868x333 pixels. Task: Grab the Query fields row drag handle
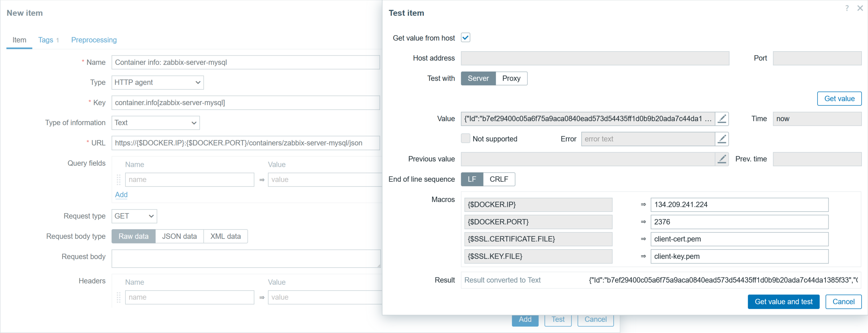(x=119, y=180)
